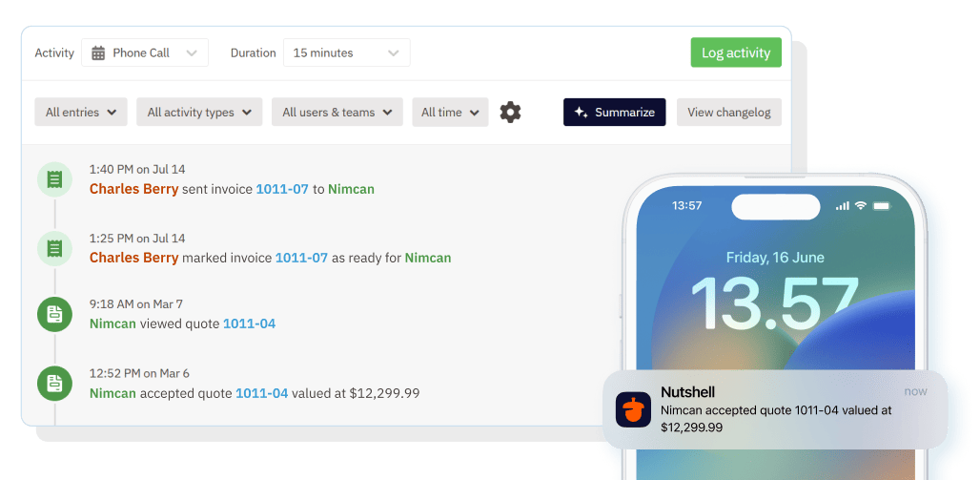Open the All entries filter dropdown

coord(81,113)
